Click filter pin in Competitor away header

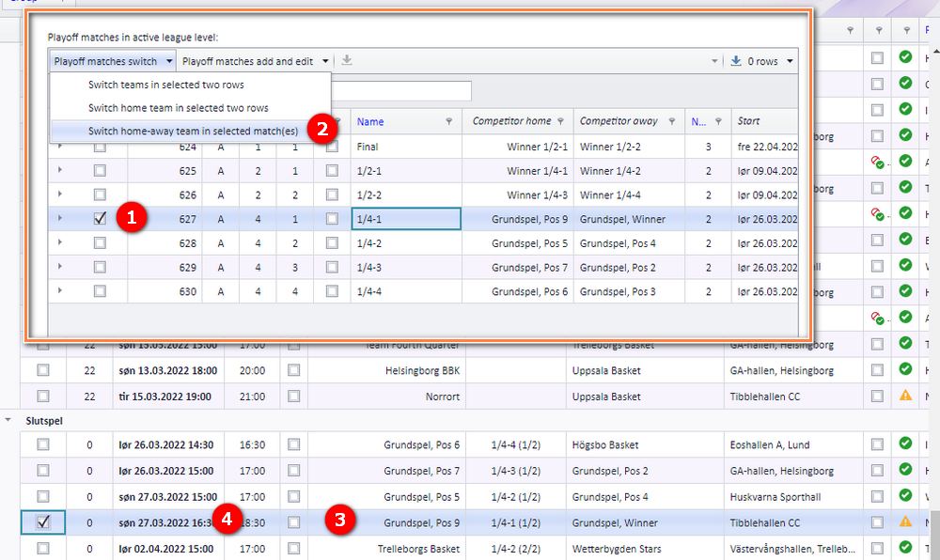coord(672,121)
